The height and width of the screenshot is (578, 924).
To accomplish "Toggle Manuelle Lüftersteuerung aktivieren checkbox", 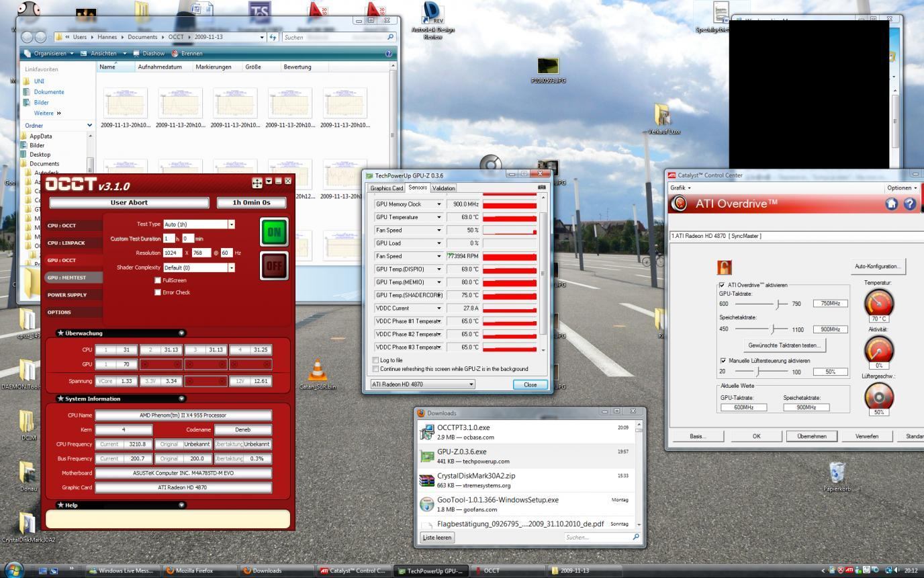I will coord(723,361).
